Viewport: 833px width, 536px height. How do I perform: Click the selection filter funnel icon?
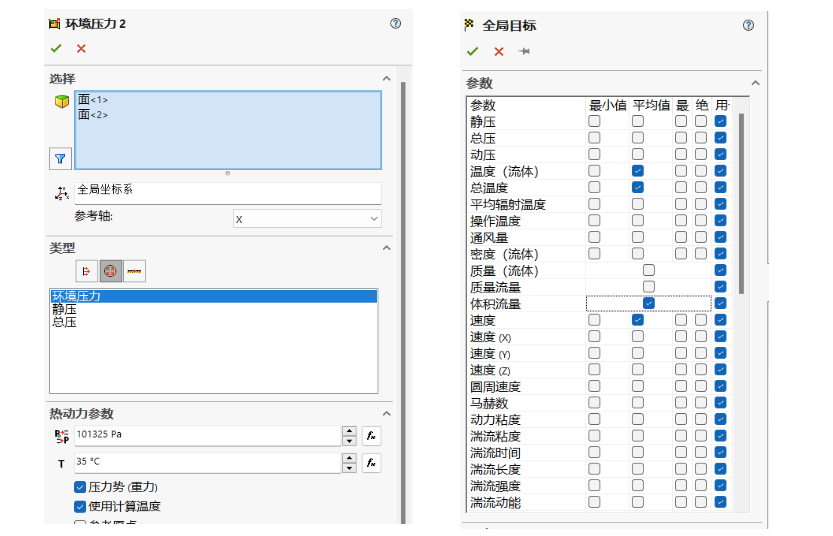(60, 159)
